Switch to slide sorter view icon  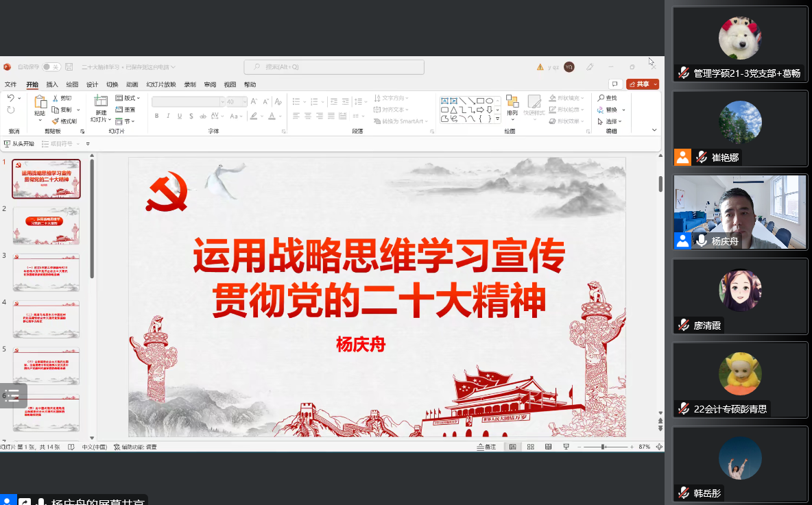point(530,447)
